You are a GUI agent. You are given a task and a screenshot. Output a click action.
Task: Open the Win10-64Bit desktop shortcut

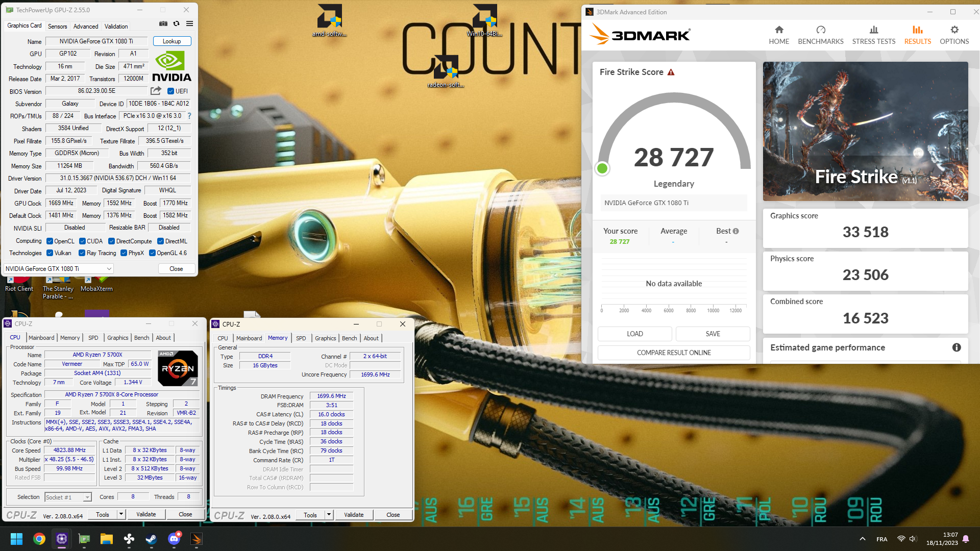pyautogui.click(x=485, y=21)
